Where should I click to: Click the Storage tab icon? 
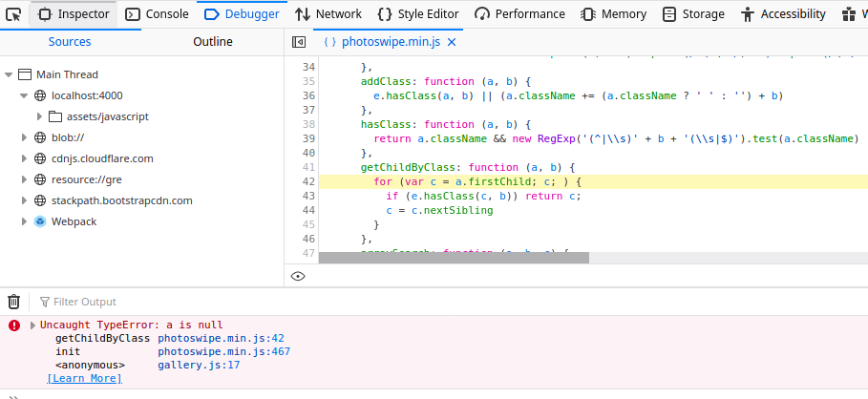tap(669, 14)
